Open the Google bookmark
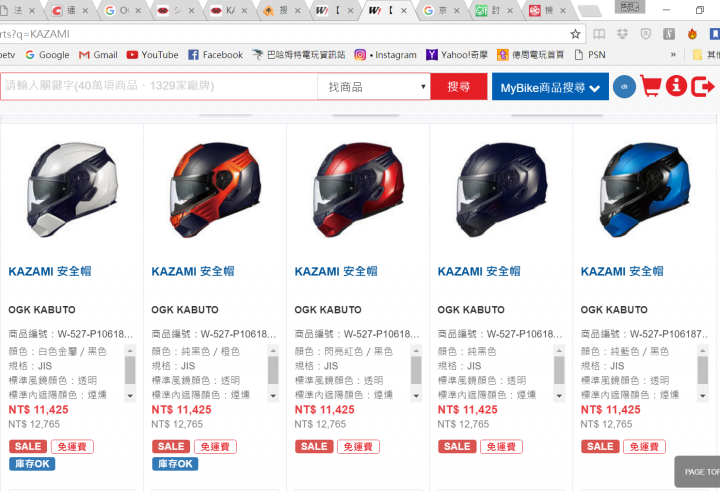Viewport: 720px width, 492px height. click(47, 55)
